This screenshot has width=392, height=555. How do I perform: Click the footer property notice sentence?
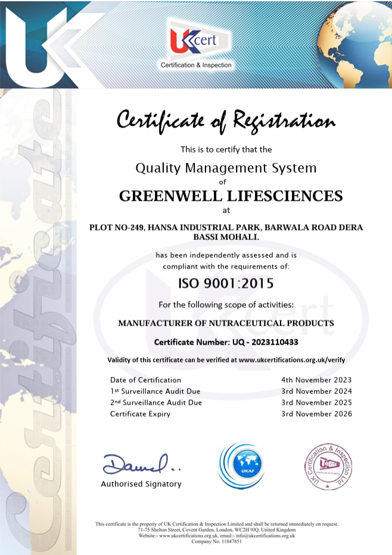(x=216, y=524)
